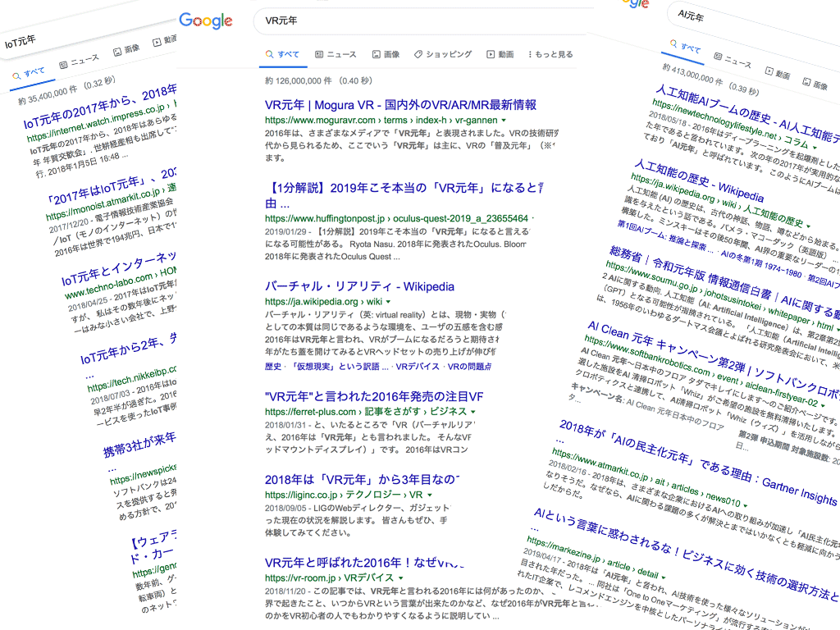Expand the arrow beside markezine.jp › article › detail

(x=663, y=577)
